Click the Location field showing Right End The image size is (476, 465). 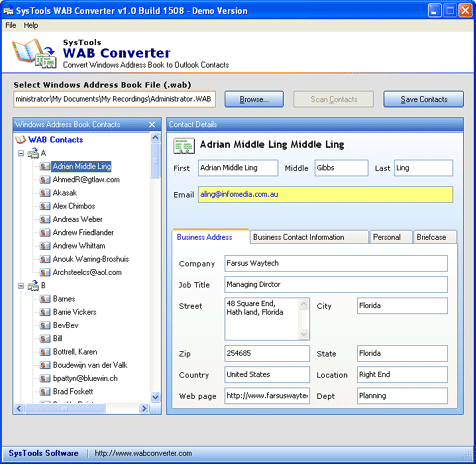click(x=402, y=375)
